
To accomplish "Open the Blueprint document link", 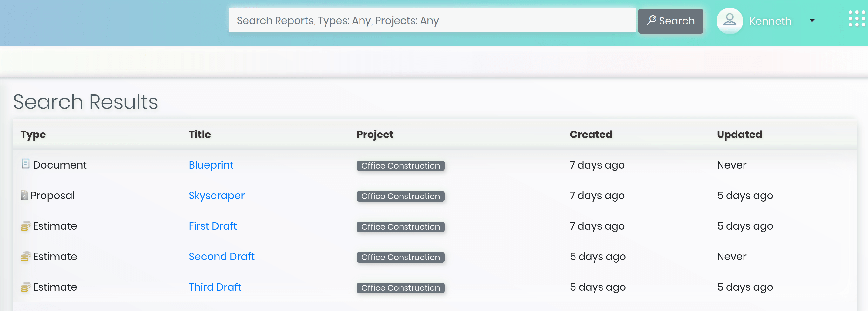I will tap(211, 165).
